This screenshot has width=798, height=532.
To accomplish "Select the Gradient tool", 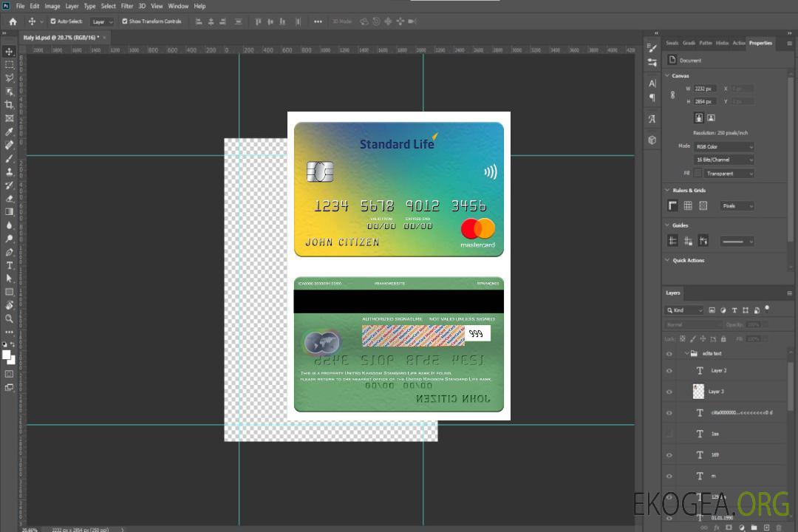I will click(x=9, y=212).
